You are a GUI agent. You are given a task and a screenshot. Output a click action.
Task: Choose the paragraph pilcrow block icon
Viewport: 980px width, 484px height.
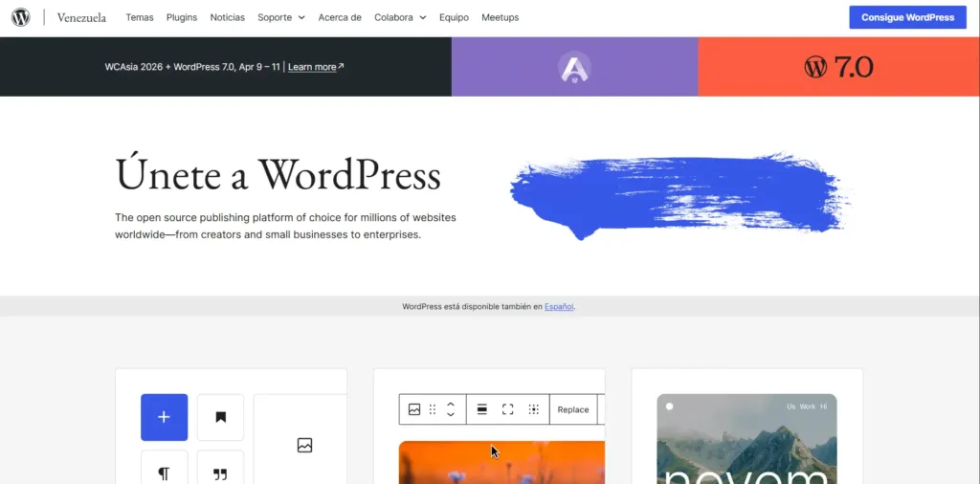pyautogui.click(x=164, y=472)
